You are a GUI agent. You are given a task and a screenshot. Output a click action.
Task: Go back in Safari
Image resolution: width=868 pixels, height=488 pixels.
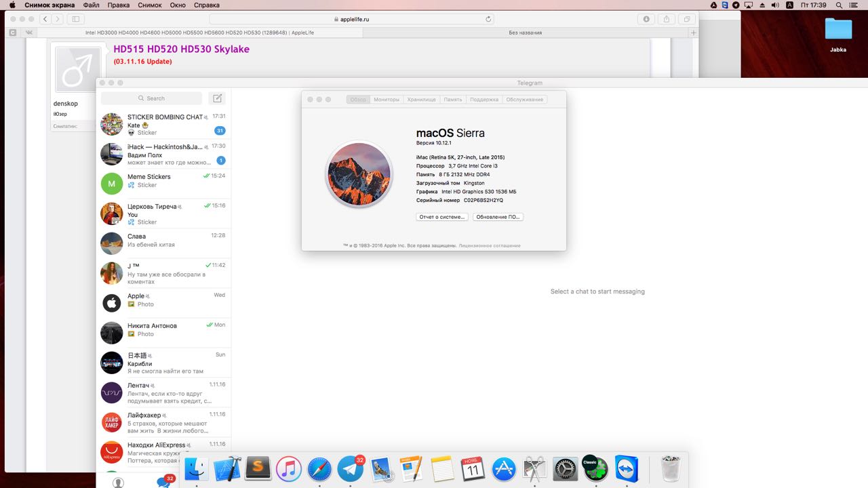pyautogui.click(x=45, y=19)
